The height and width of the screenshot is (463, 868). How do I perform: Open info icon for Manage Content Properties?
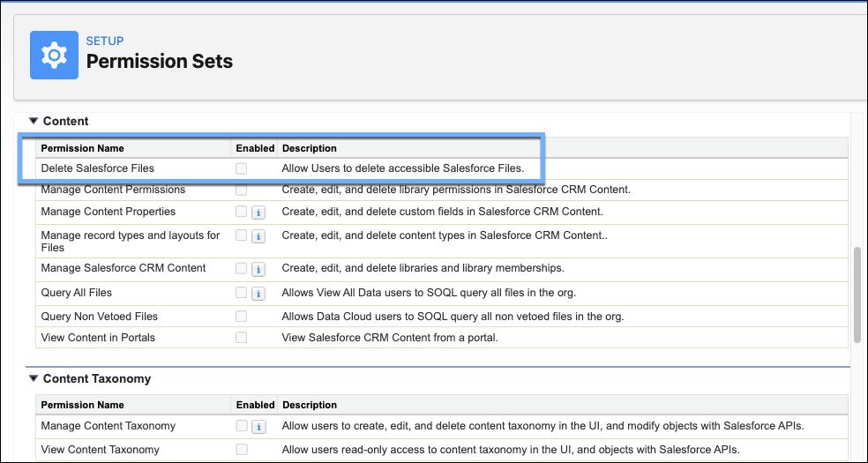(258, 213)
